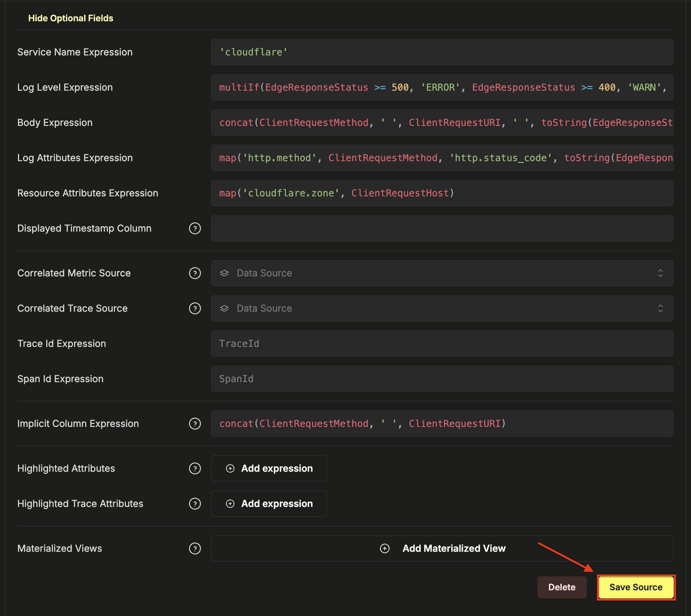
Task: Click help icon for Displayed Timestamp Column
Action: (x=195, y=228)
